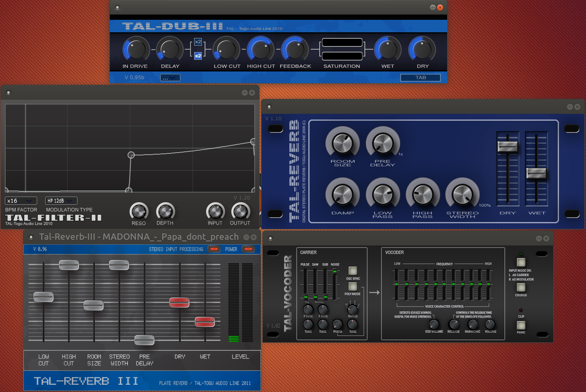Adjust the STEREO WIDTH knob in TAL-Reverb
586x392 pixels.
click(x=463, y=195)
